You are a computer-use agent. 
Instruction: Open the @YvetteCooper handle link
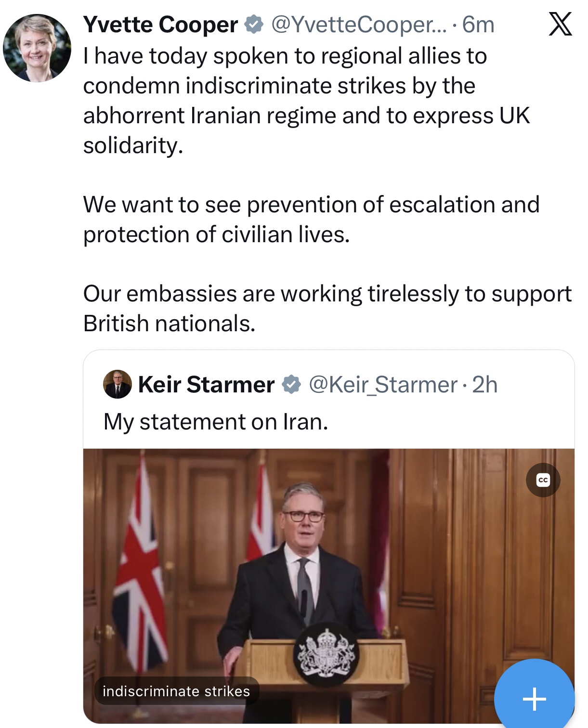click(x=359, y=25)
